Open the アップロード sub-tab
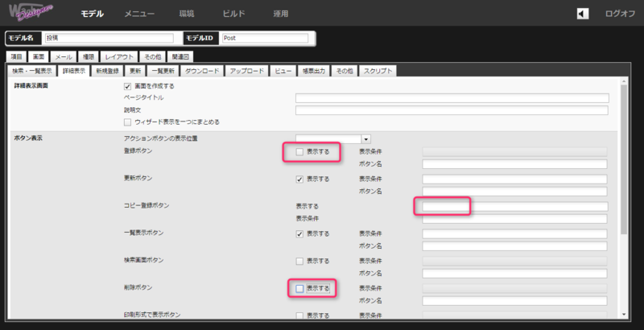Viewport: 644px width, 330px height. 247,71
